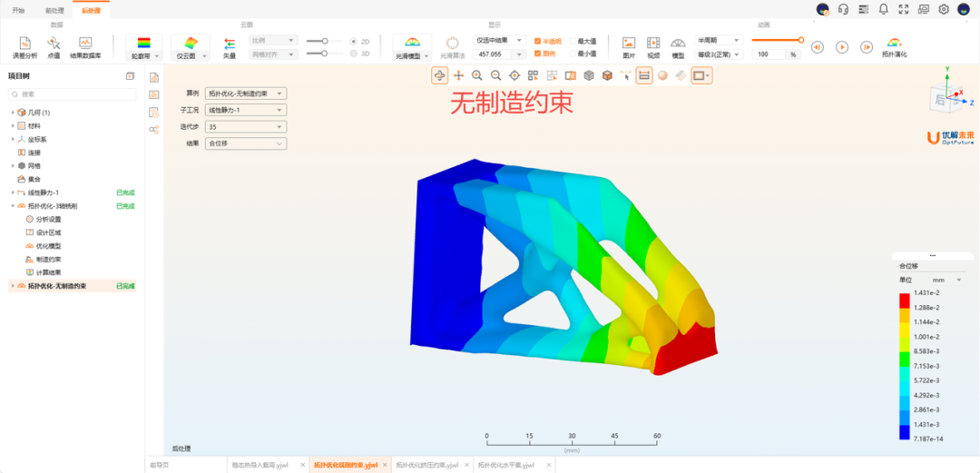
Task: Open the 迭代步 iteration step dropdown
Action: (x=245, y=127)
